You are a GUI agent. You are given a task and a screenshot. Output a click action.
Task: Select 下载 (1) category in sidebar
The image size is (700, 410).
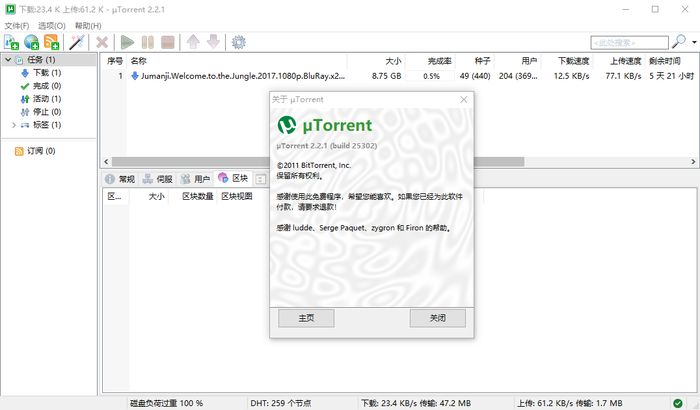[x=47, y=73]
